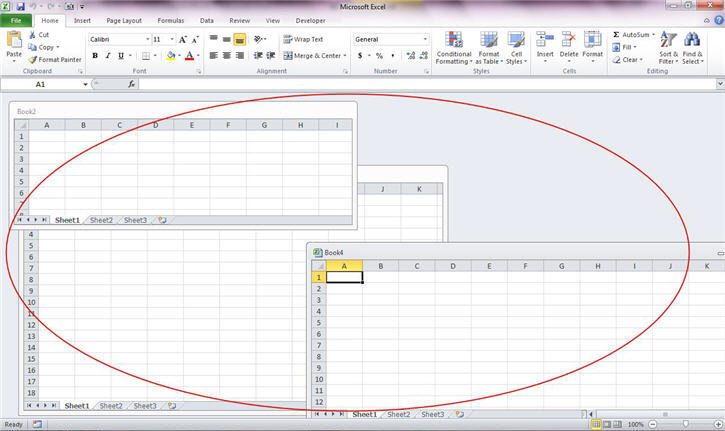Image resolution: width=725 pixels, height=431 pixels.
Task: Click the Copy button
Action: [43, 47]
